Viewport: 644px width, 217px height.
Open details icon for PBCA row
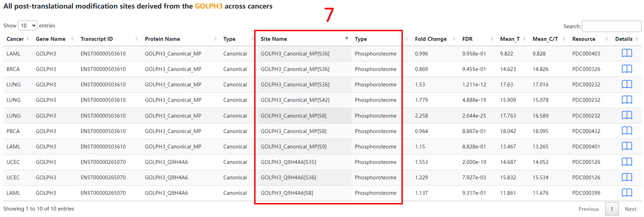pos(627,131)
